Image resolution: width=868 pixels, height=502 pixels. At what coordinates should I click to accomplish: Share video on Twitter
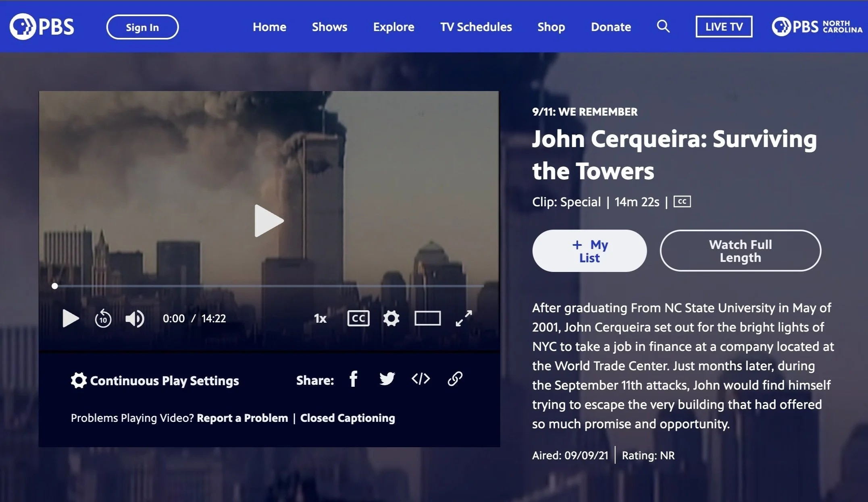[387, 379]
